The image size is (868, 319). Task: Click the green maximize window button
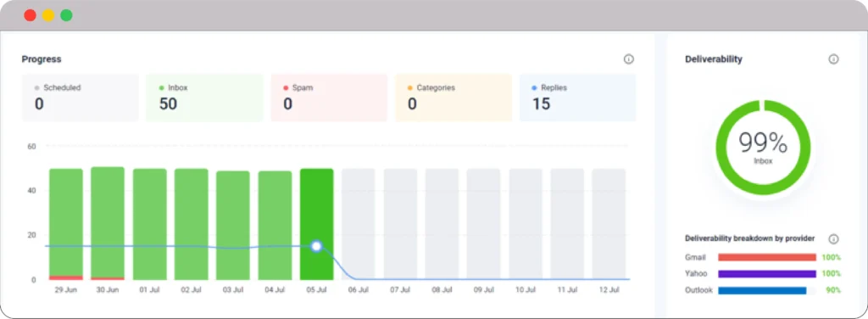(66, 15)
